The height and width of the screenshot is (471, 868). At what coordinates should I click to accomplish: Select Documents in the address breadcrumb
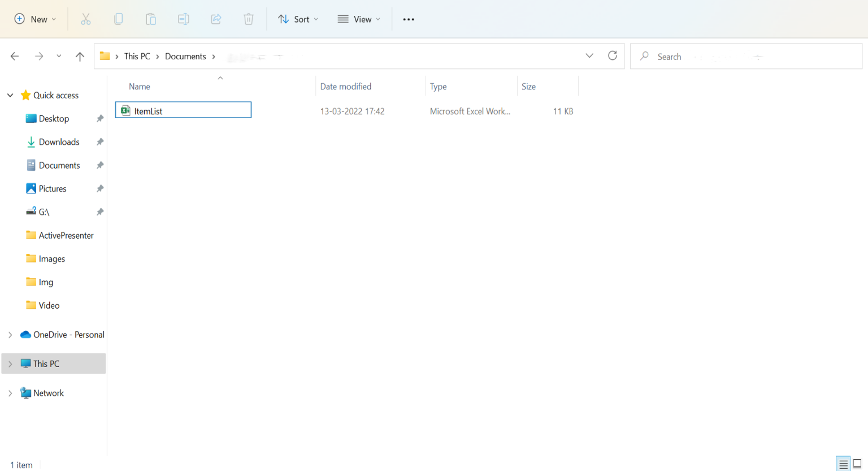185,57
